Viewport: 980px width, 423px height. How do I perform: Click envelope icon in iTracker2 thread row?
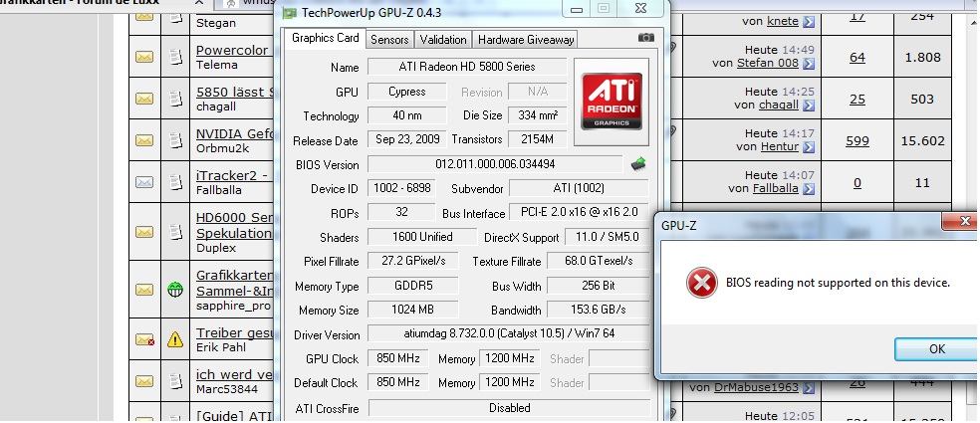pyautogui.click(x=144, y=182)
